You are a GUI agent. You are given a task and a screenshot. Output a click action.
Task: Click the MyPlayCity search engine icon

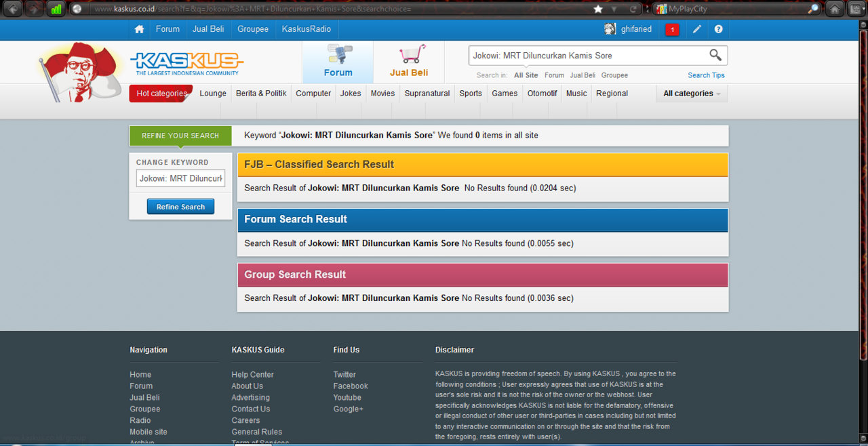click(662, 9)
